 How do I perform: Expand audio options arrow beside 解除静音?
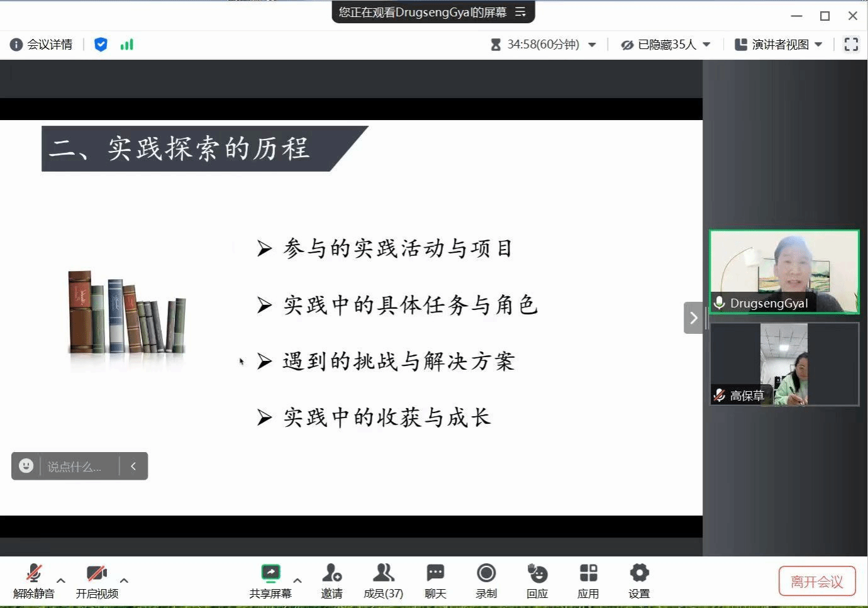click(x=61, y=580)
